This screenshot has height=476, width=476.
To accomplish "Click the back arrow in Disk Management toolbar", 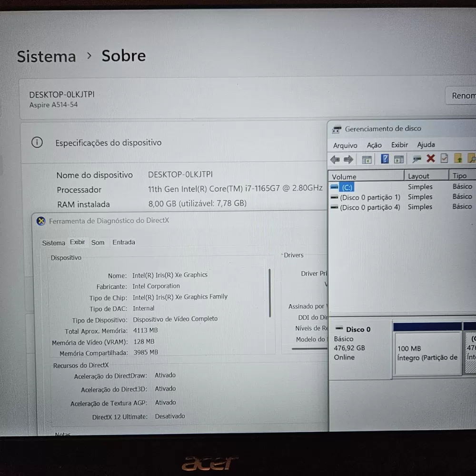I will [335, 159].
